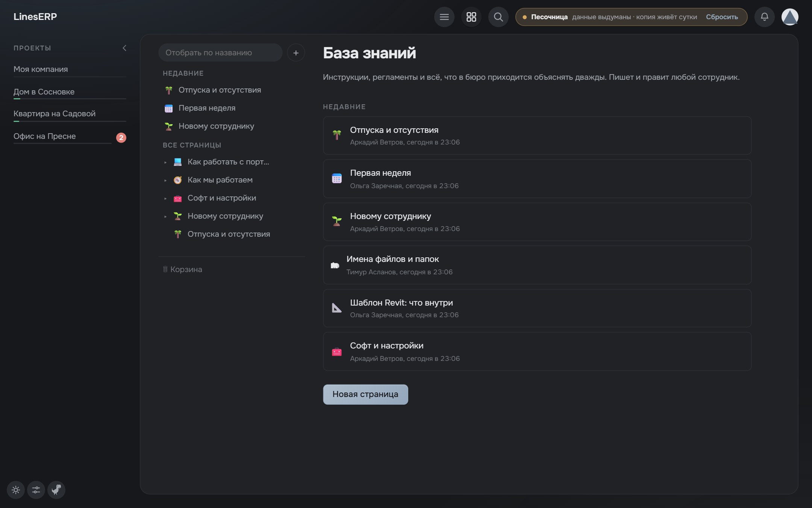
Task: Open the Корзина trash link
Action: 182,269
